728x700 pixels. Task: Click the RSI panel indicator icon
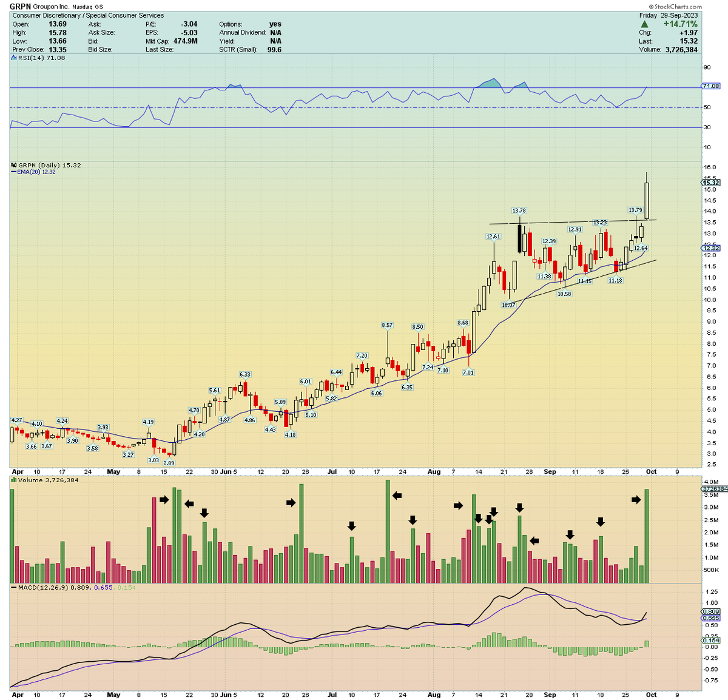14,58
